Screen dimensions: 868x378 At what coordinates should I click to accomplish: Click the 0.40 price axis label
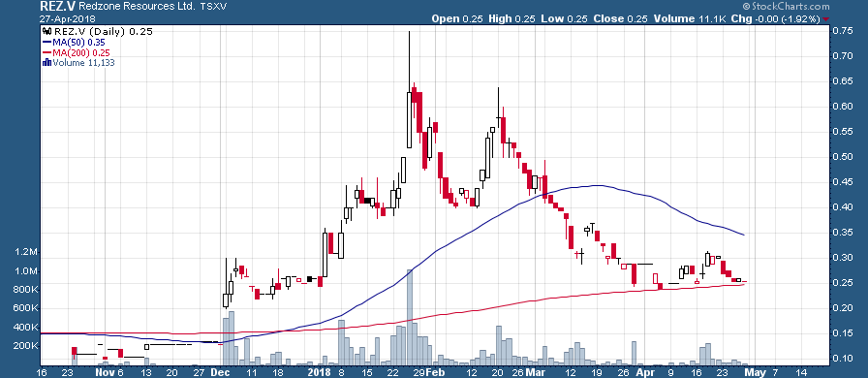pos(842,207)
